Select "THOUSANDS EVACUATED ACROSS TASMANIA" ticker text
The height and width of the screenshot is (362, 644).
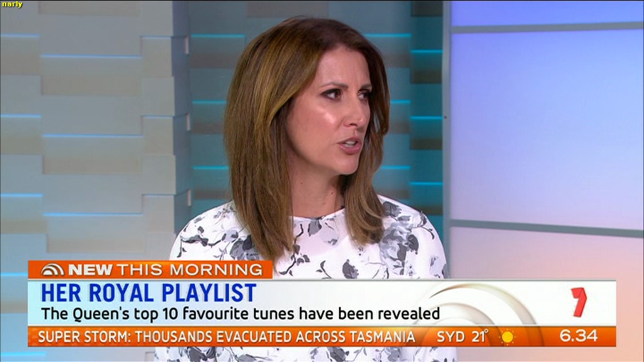(275, 337)
